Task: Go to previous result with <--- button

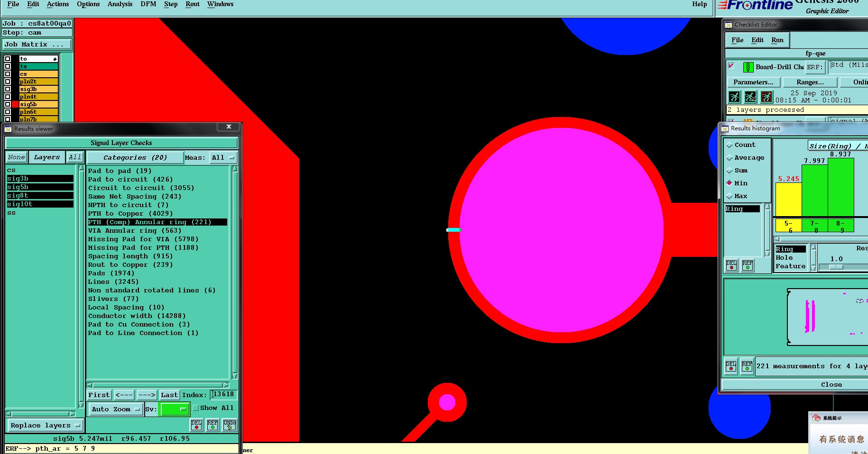Action: 124,395
